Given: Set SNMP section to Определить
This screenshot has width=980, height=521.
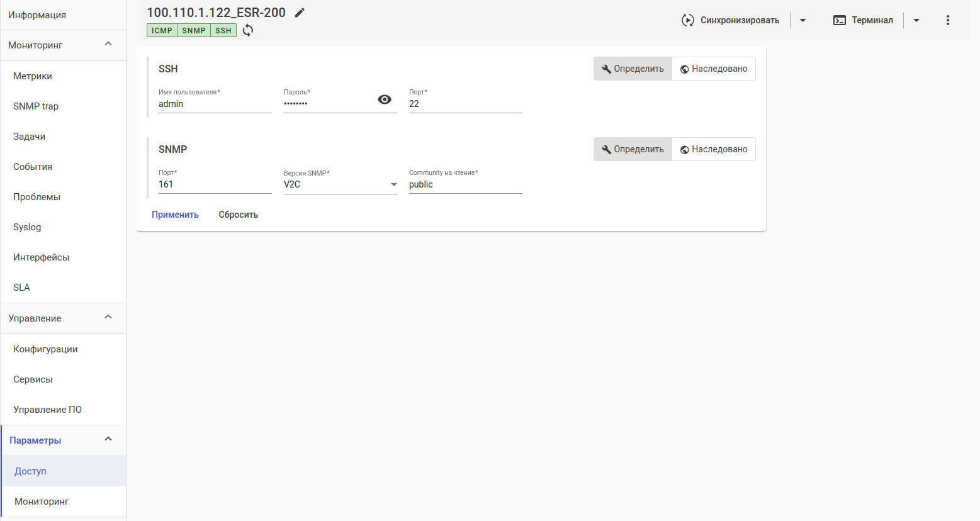Looking at the screenshot, I should pos(633,149).
